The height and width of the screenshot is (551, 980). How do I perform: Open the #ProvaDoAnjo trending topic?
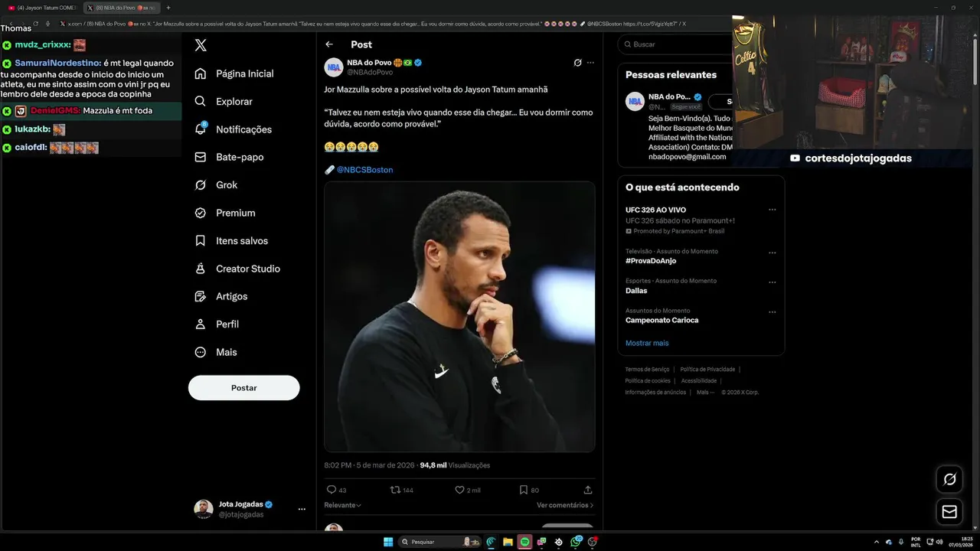651,261
